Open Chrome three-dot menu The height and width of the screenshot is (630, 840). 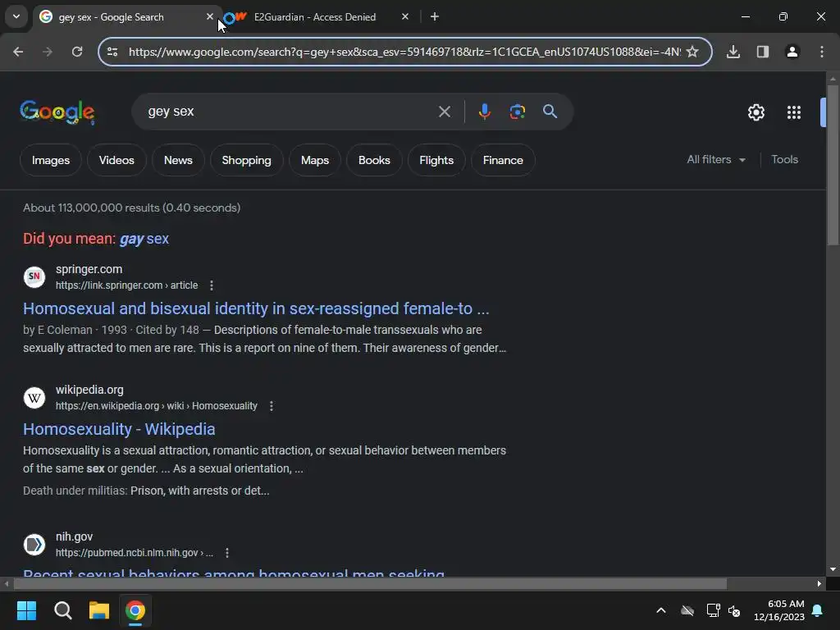(x=822, y=52)
